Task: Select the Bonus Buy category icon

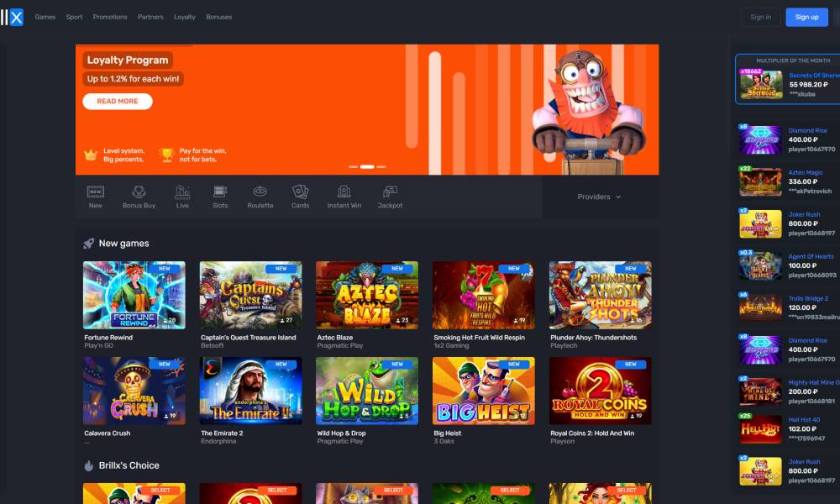Action: click(139, 192)
